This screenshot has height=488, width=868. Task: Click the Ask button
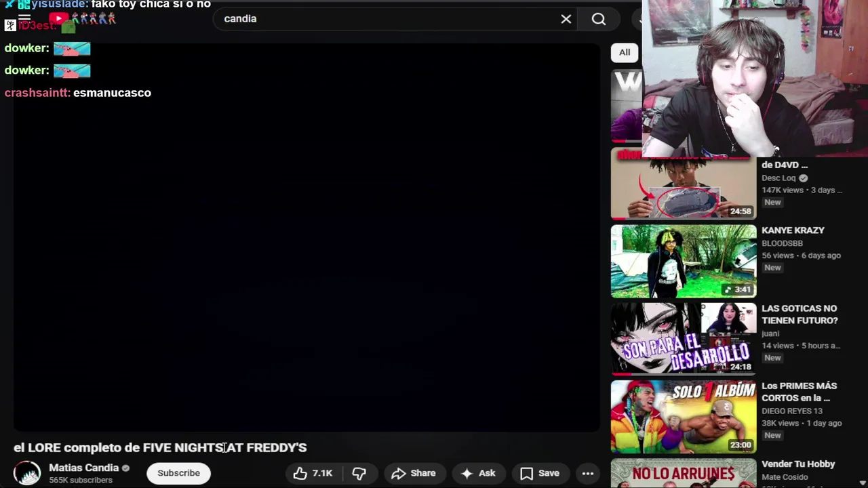(479, 473)
